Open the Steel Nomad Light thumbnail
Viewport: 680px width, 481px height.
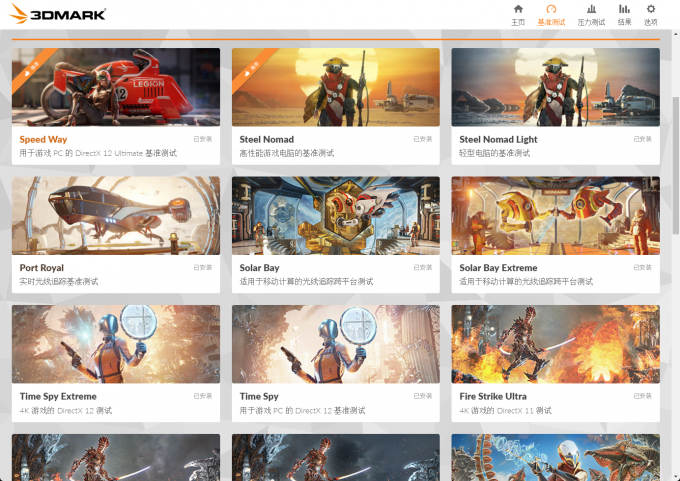[556, 87]
